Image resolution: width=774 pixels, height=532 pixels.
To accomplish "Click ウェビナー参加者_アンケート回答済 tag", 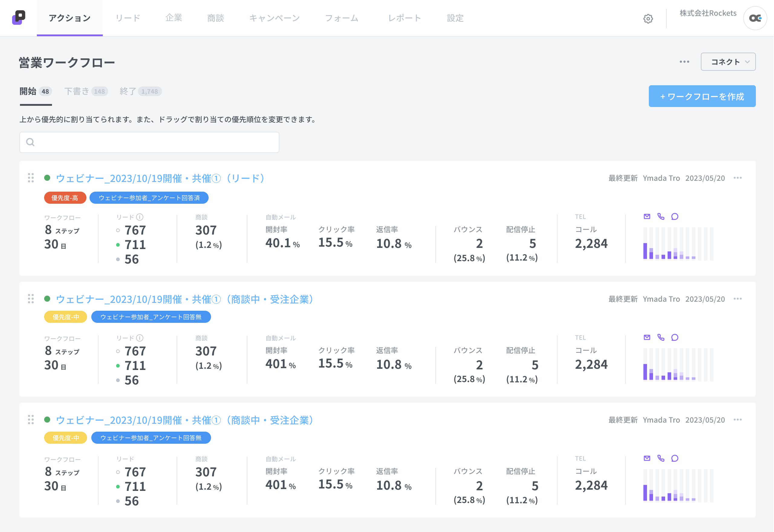I will coord(149,198).
